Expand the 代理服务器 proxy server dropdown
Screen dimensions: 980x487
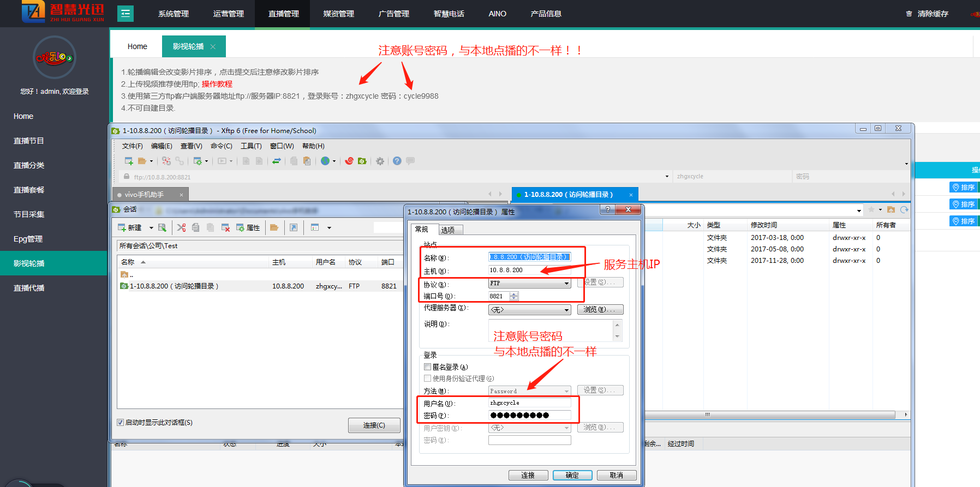pos(566,310)
